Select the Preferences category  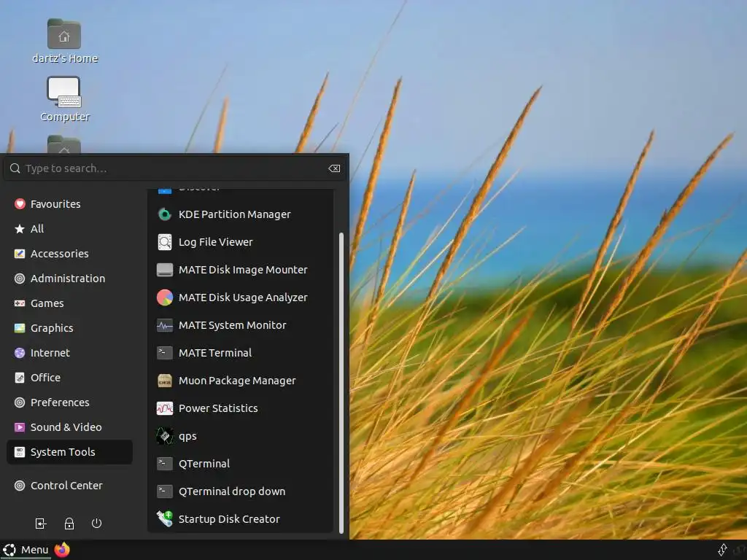point(69,402)
